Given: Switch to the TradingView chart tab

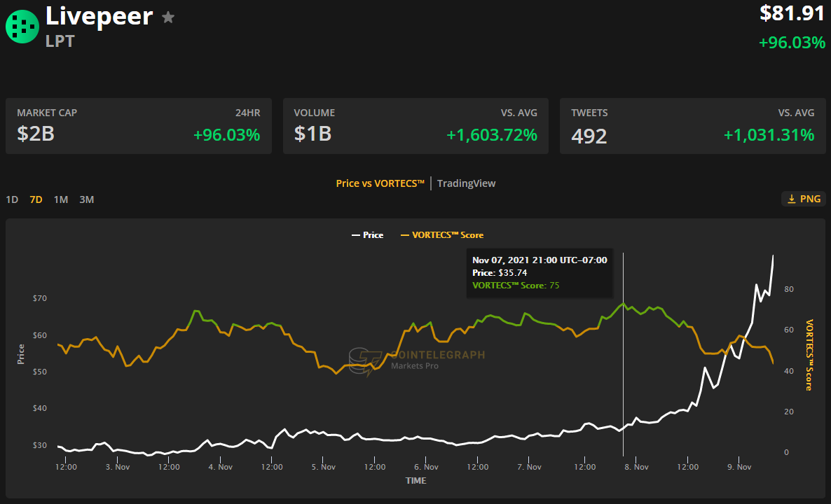Looking at the screenshot, I should (x=467, y=183).
